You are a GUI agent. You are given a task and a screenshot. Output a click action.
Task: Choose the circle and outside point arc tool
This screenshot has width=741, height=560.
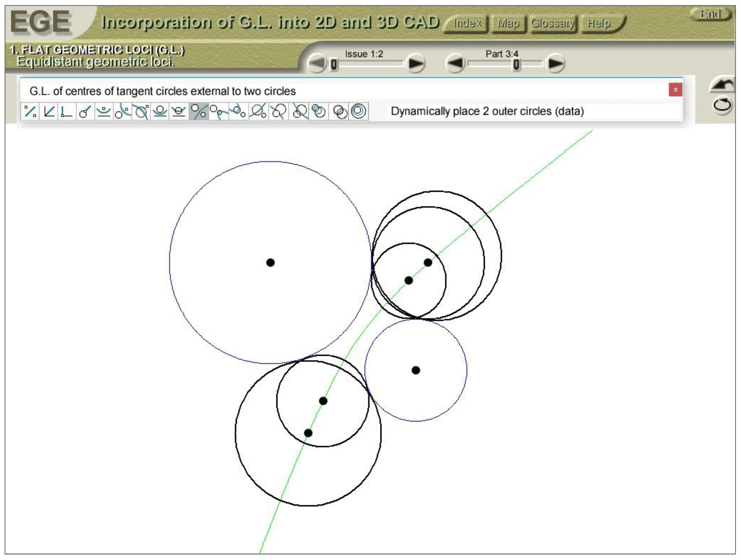tap(123, 111)
